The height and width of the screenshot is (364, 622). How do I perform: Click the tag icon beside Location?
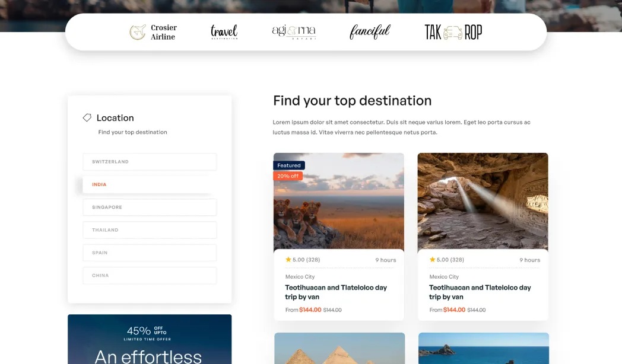pos(87,117)
